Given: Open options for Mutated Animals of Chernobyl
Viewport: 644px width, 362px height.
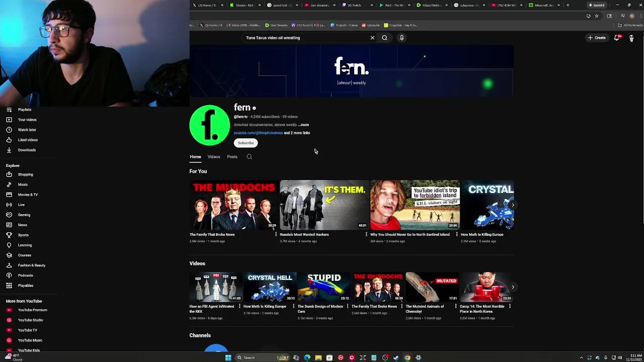Looking at the screenshot, I should tap(456, 306).
